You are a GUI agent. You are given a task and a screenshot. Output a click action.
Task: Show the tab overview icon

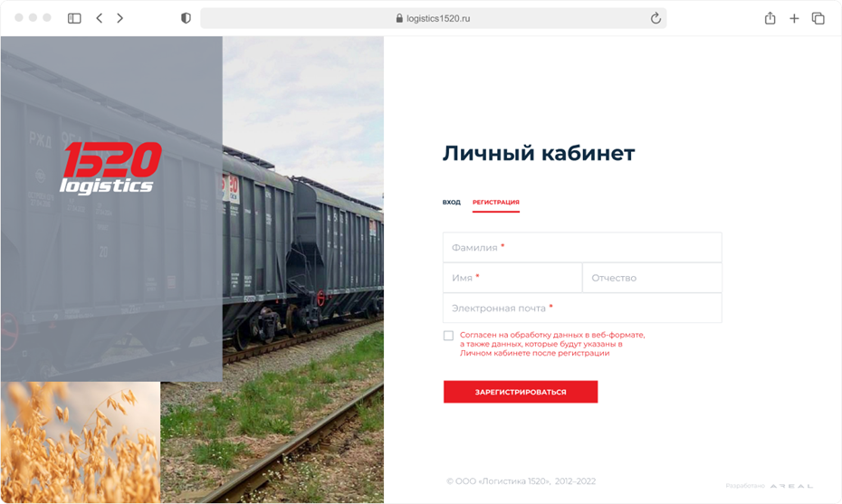point(818,18)
